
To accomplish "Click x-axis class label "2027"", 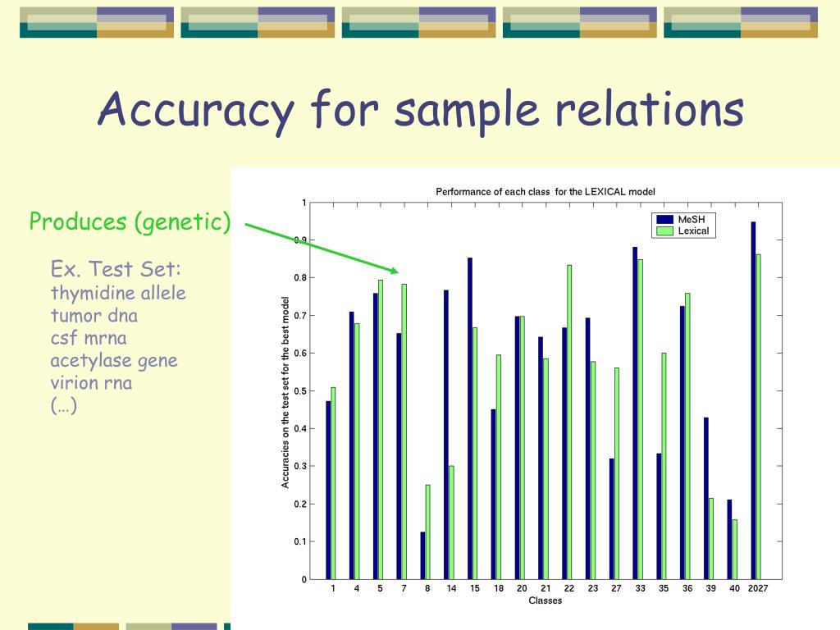I will [x=758, y=588].
